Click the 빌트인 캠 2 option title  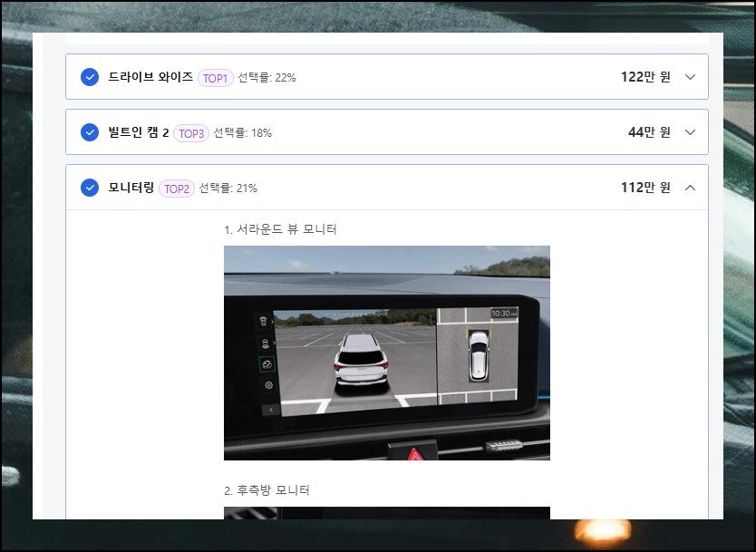139,132
